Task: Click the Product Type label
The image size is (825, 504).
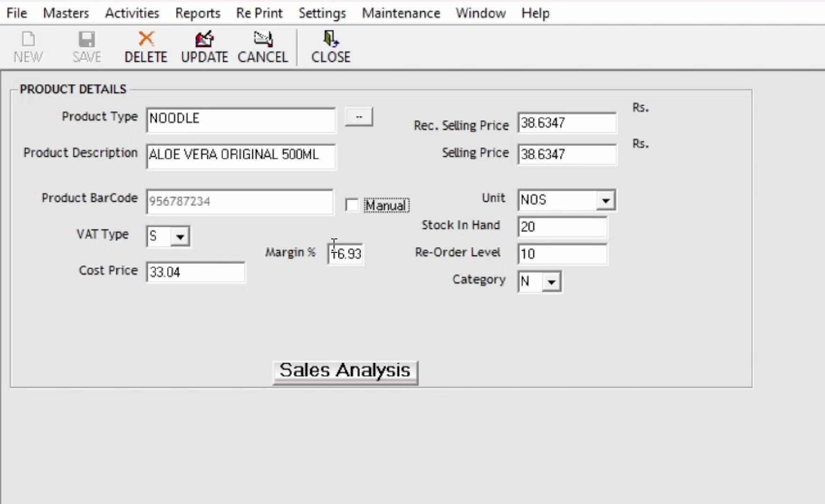Action: (100, 117)
